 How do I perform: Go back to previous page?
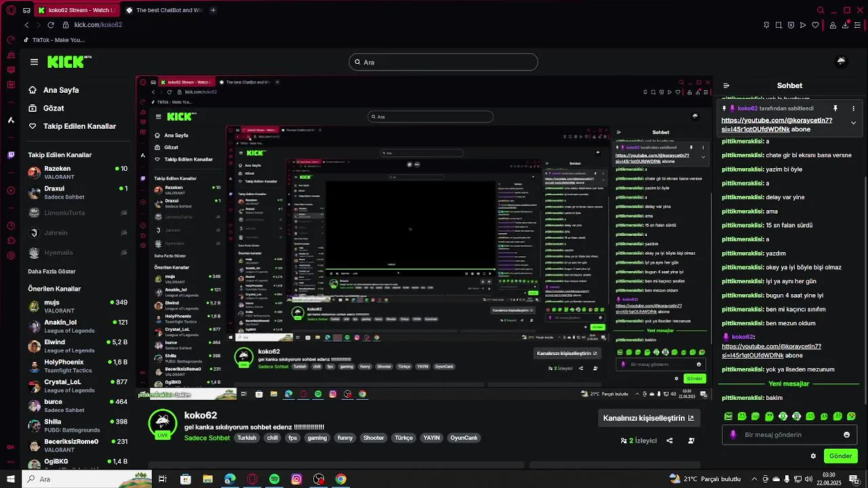[x=26, y=25]
